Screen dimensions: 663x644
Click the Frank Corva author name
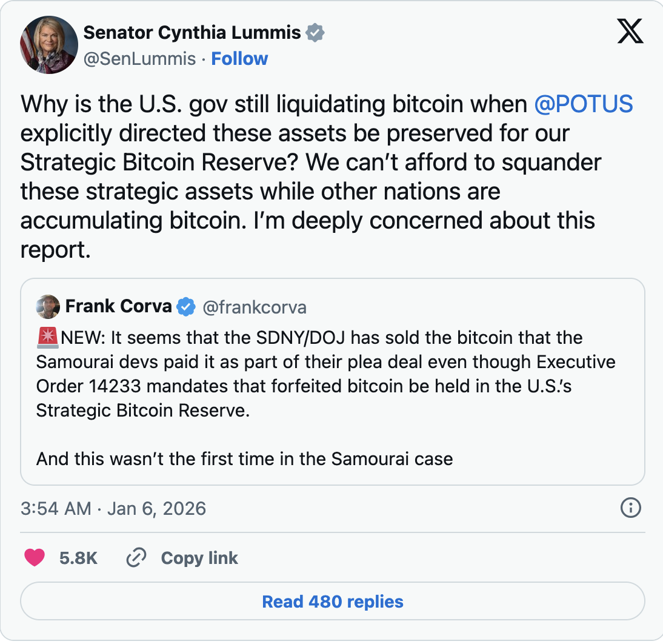118,307
